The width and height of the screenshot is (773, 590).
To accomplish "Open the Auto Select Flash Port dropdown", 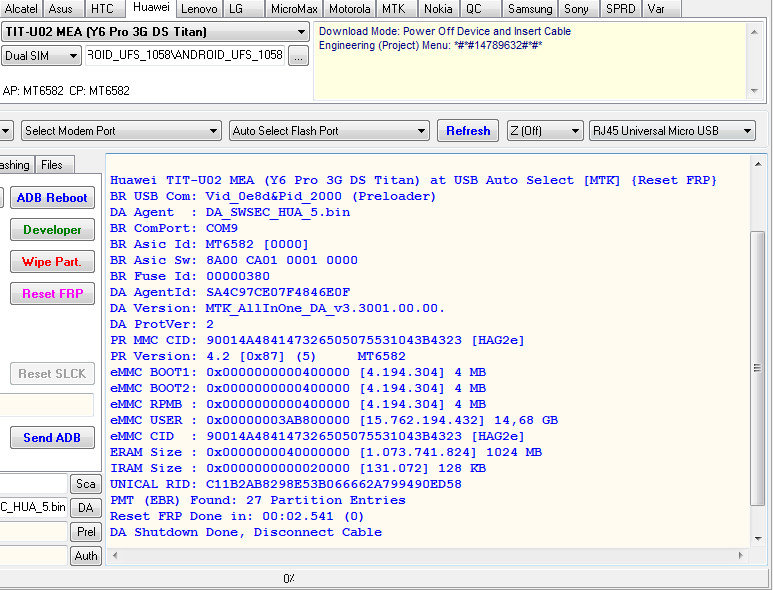I will [x=329, y=131].
